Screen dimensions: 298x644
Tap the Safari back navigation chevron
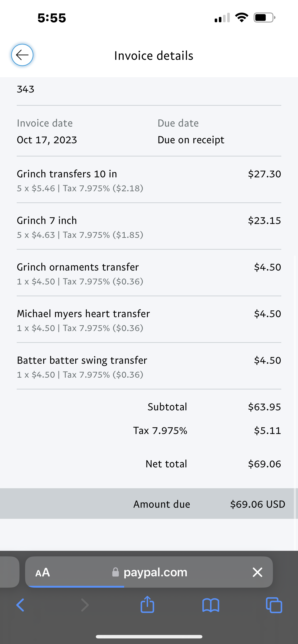point(20,605)
